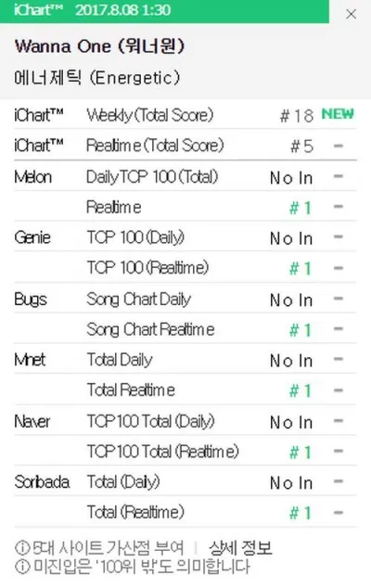
Task: Select the iChart Weekly (Total Score) row
Action: click(x=185, y=115)
